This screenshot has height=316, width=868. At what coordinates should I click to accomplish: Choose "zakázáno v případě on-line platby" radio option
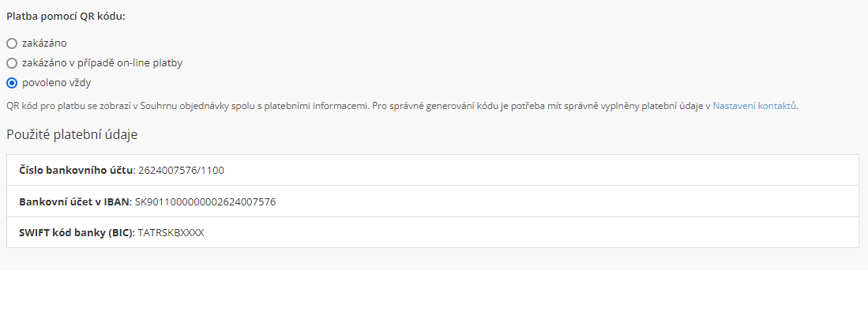tap(12, 62)
